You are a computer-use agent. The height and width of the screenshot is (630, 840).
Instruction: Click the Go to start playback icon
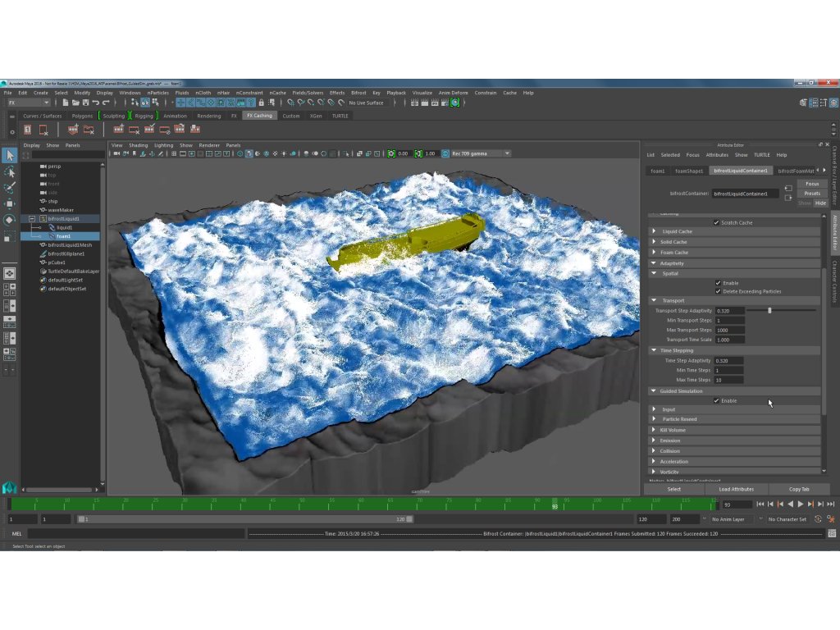click(760, 504)
